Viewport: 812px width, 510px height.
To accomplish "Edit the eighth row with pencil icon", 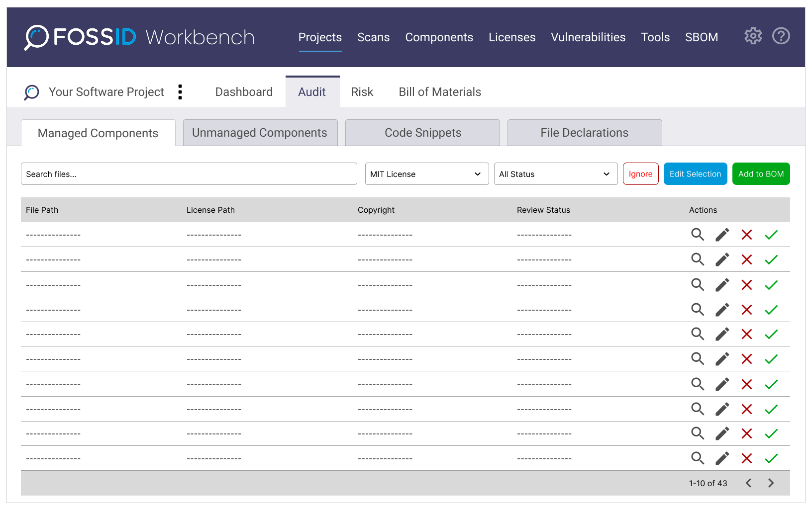I will [x=722, y=409].
